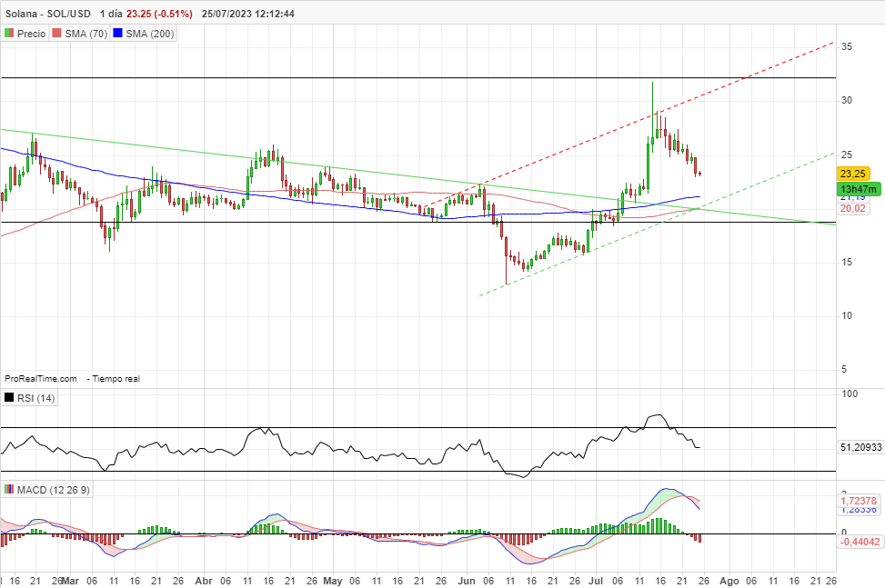Click the Abr month label on time axis

tap(204, 581)
